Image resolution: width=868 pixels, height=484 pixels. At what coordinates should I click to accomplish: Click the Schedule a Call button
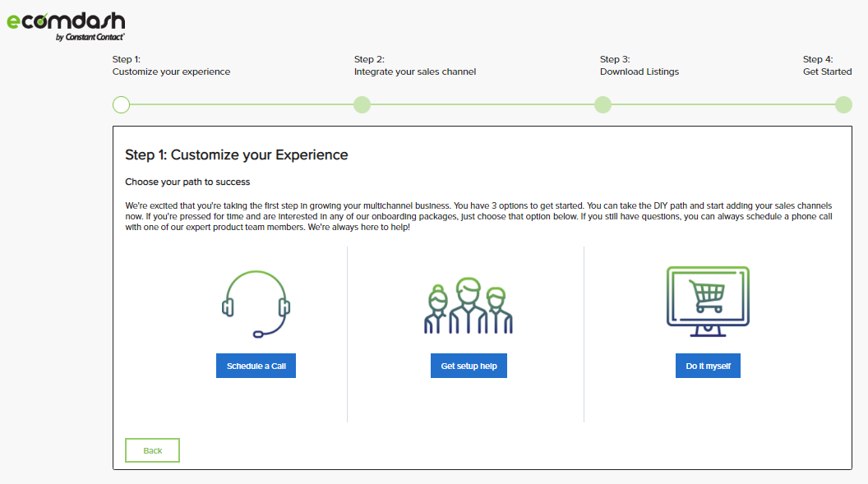click(256, 366)
